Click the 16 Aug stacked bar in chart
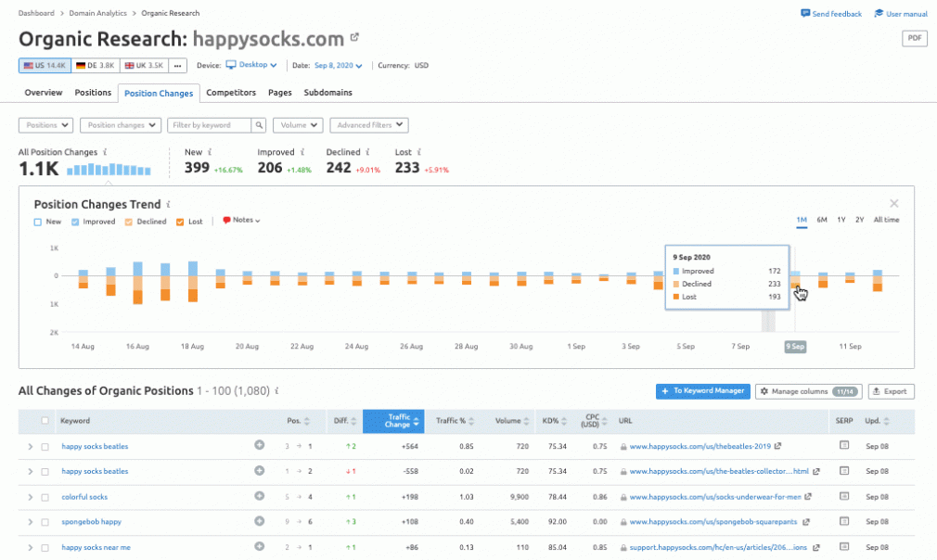937x560 pixels. point(137,283)
